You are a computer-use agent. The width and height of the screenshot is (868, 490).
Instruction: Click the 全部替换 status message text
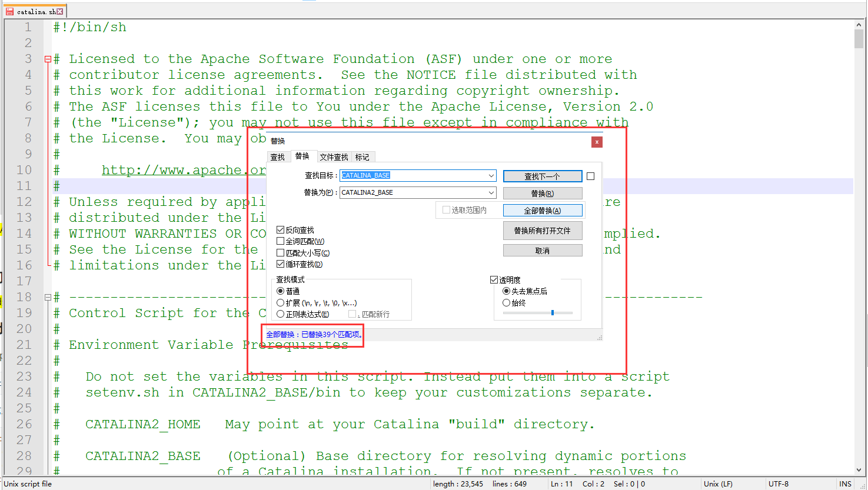coord(314,335)
